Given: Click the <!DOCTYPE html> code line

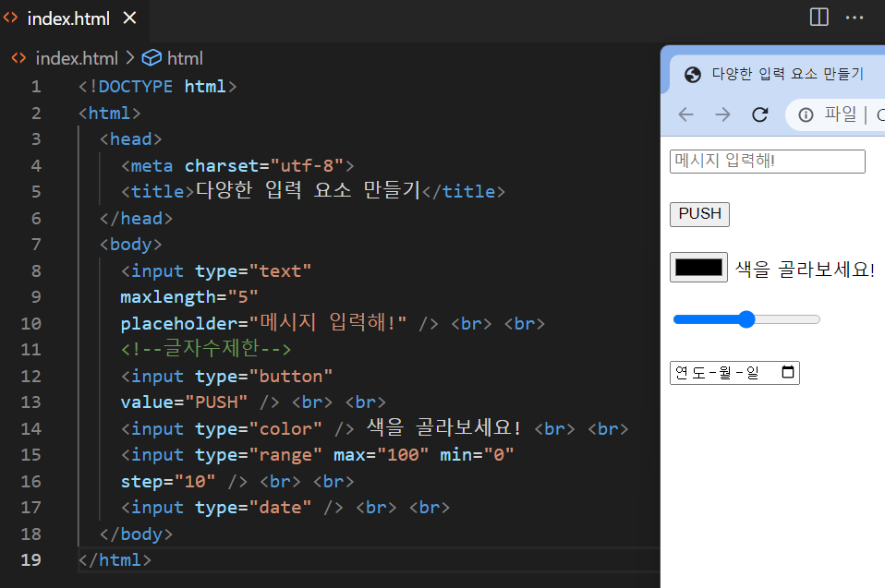Looking at the screenshot, I should click(x=157, y=87).
